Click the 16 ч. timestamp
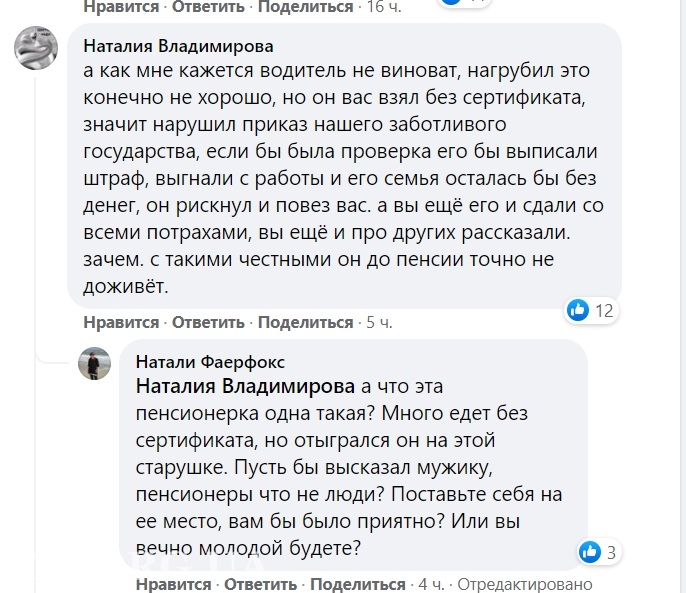Image resolution: width=686 pixels, height=593 pixels. tap(382, 7)
